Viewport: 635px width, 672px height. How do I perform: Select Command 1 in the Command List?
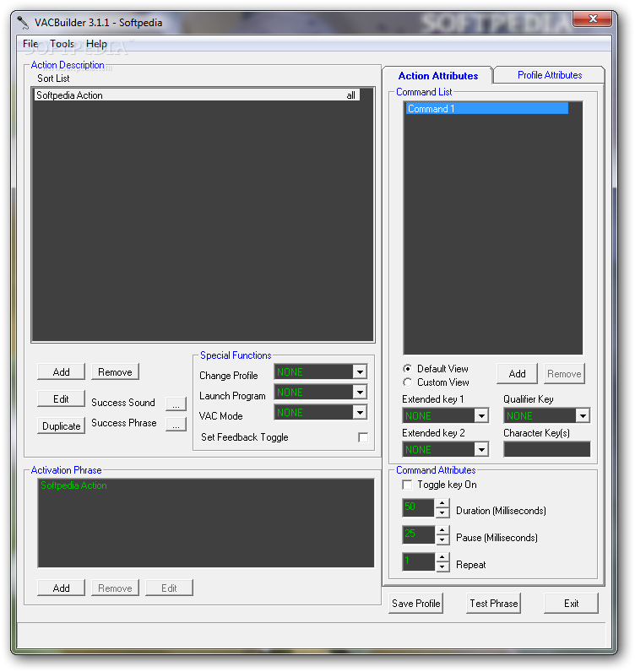click(487, 108)
